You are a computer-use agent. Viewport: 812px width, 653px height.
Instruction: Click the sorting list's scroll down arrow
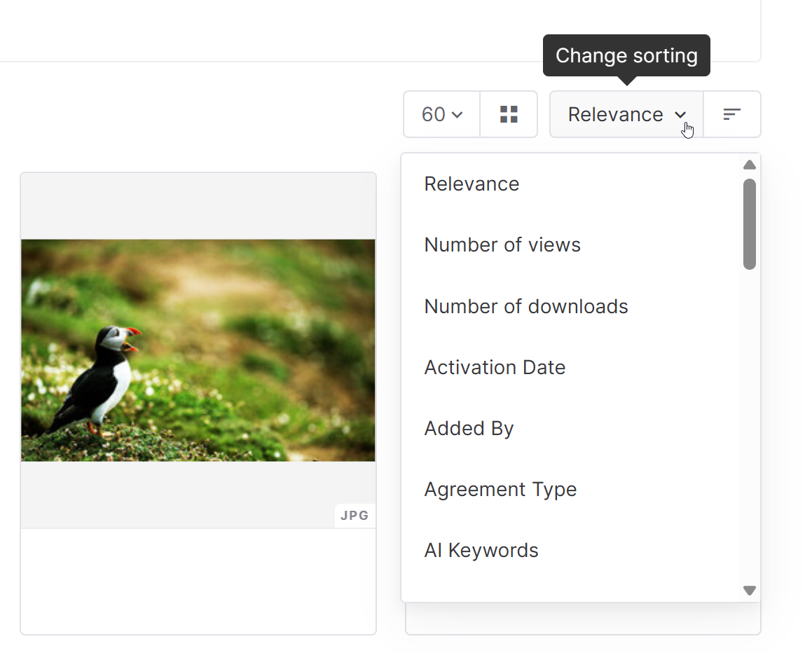750,591
